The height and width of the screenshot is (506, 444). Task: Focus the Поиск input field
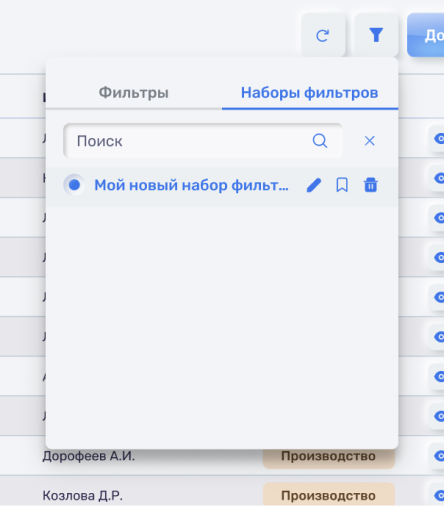203,141
